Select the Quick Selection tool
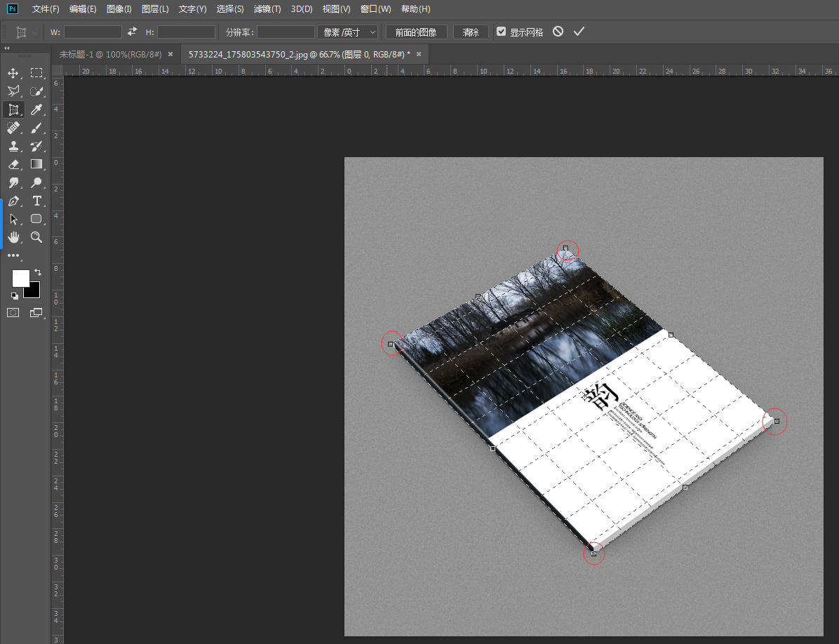Image resolution: width=839 pixels, height=644 pixels. (x=36, y=91)
